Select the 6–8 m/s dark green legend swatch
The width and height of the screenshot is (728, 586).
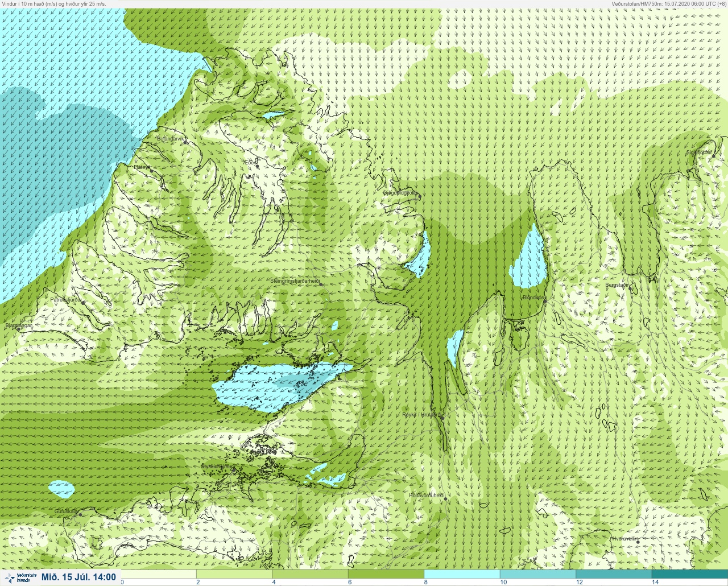pos(386,574)
